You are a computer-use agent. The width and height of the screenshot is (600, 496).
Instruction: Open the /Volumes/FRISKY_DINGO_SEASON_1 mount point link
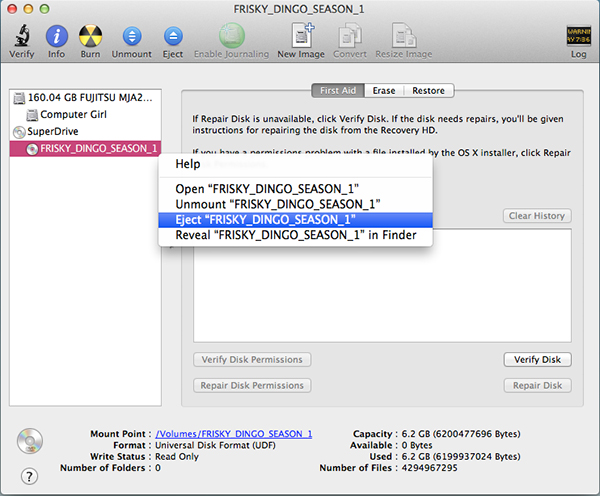click(x=233, y=434)
